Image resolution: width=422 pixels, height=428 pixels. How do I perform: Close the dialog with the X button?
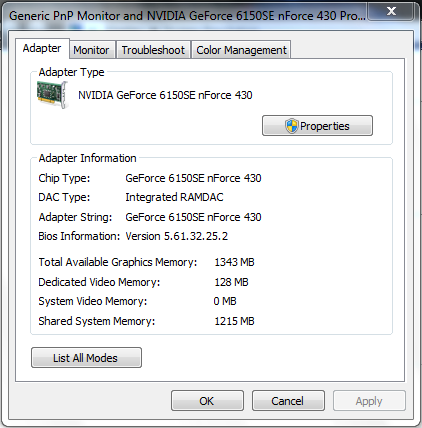(x=392, y=11)
